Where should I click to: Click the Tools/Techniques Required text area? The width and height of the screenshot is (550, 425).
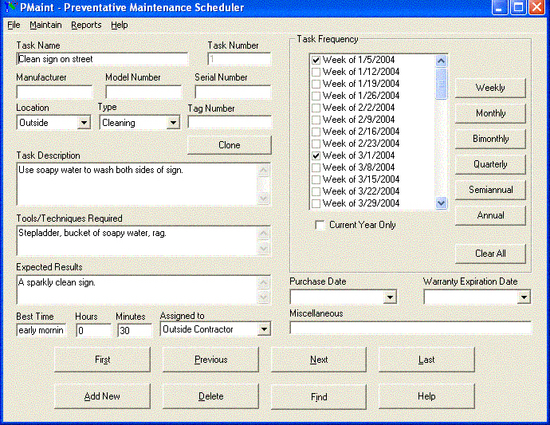pos(138,241)
